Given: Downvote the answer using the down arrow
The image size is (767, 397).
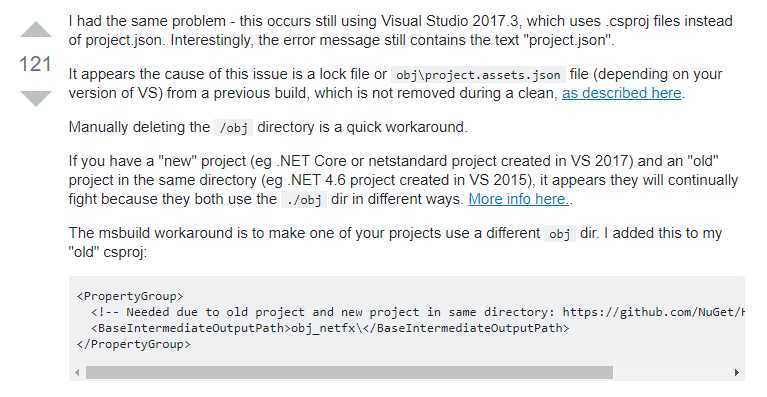Looking at the screenshot, I should click(x=36, y=98).
